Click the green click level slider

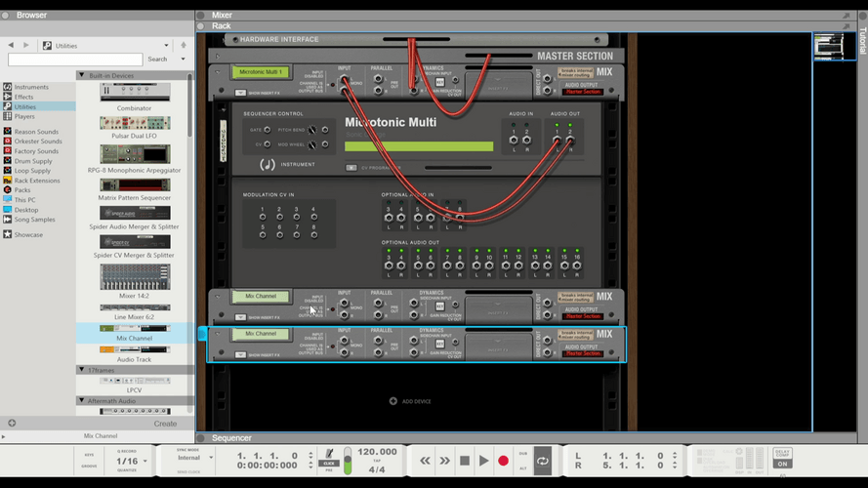click(x=348, y=461)
